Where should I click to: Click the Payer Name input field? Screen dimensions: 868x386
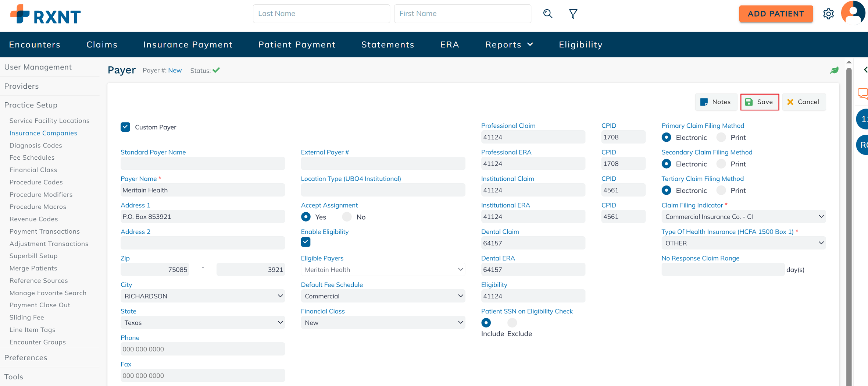(x=203, y=190)
